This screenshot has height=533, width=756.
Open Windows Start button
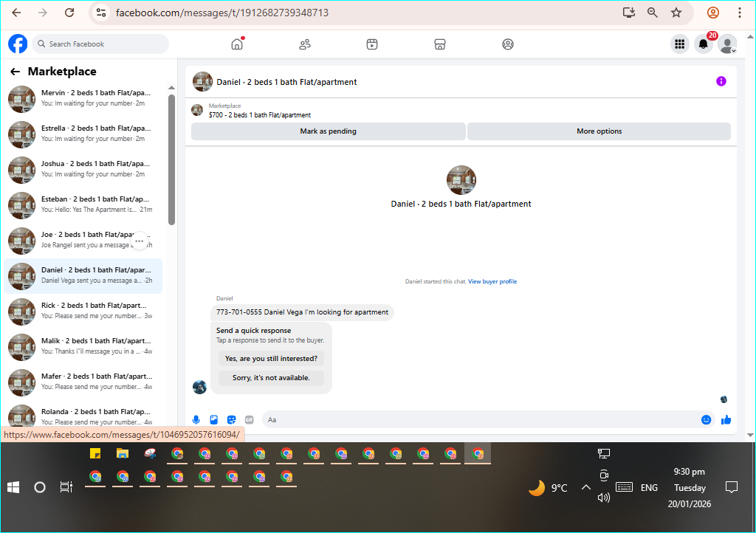click(13, 488)
